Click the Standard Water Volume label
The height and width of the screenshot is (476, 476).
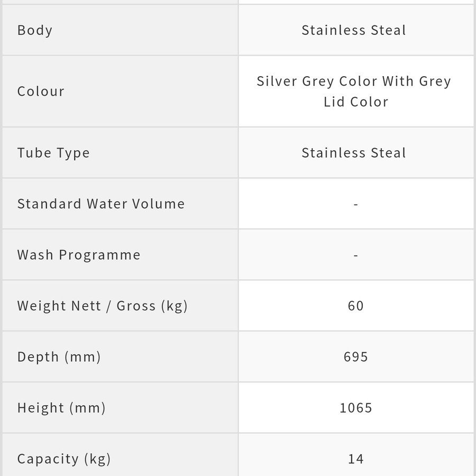[101, 204]
